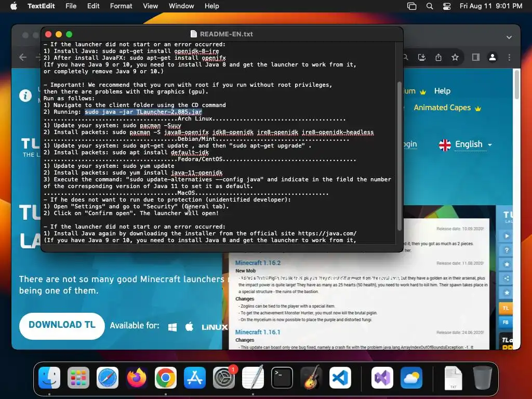Open the Animated Capes link
Image resolution: width=532 pixels, height=399 pixels.
coord(442,108)
